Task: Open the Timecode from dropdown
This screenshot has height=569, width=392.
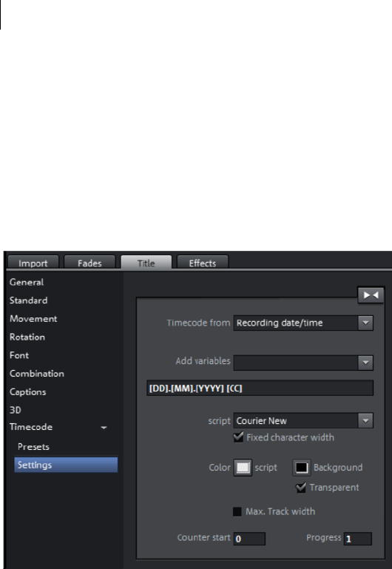Action: tap(303, 323)
